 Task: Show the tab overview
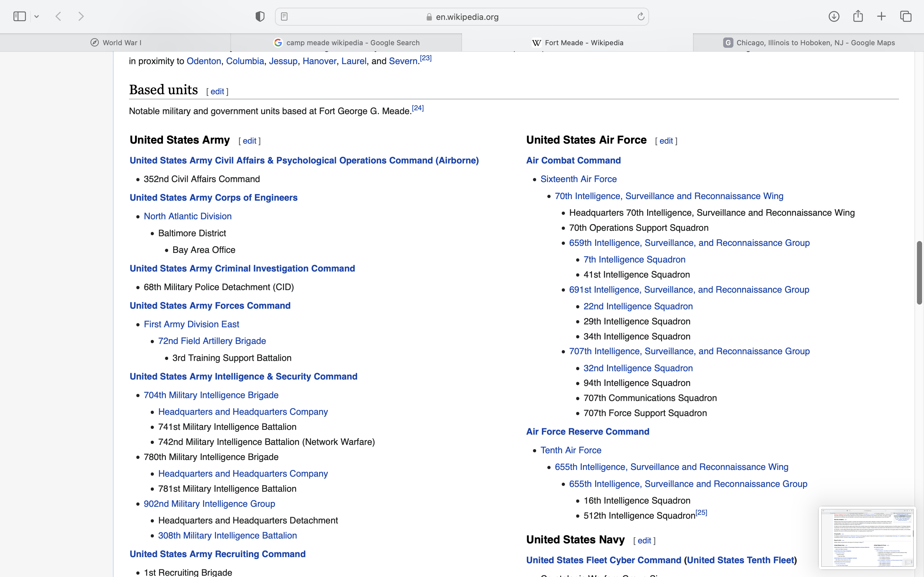[x=906, y=16]
